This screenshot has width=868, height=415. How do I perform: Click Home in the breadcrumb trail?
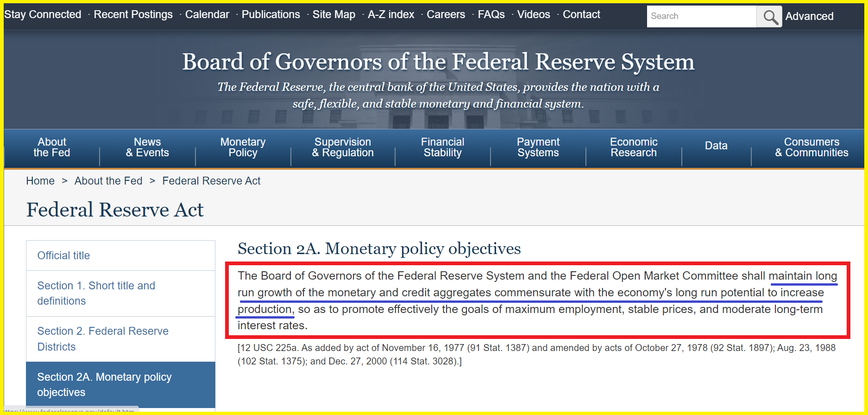click(x=40, y=181)
